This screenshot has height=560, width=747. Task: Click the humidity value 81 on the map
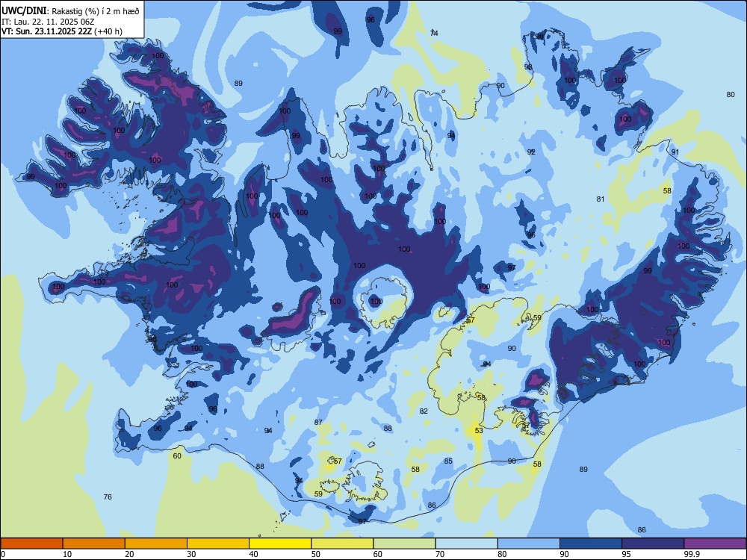pyautogui.click(x=601, y=199)
